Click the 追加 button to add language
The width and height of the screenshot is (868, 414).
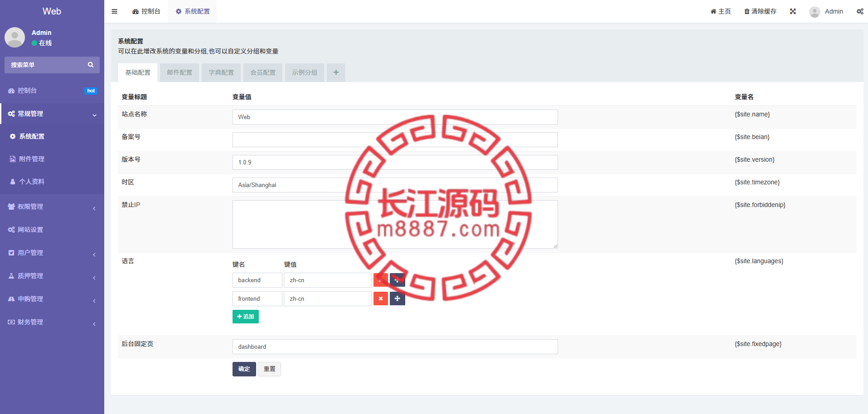246,317
